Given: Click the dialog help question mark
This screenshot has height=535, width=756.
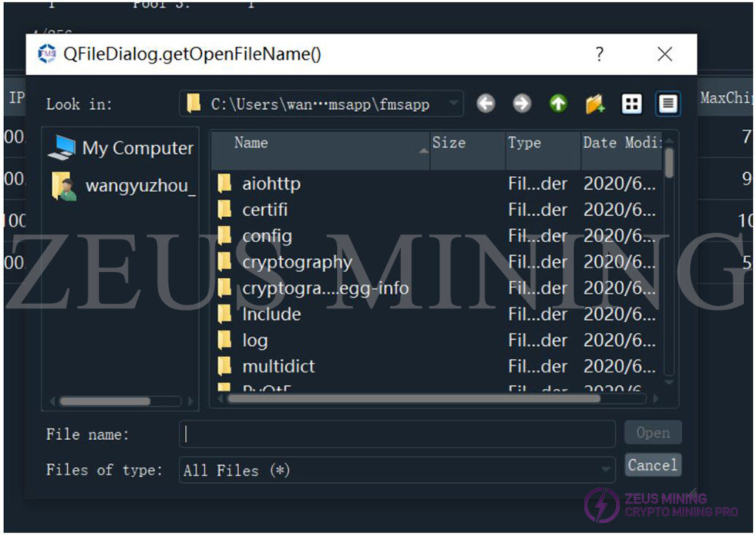Looking at the screenshot, I should click(600, 54).
